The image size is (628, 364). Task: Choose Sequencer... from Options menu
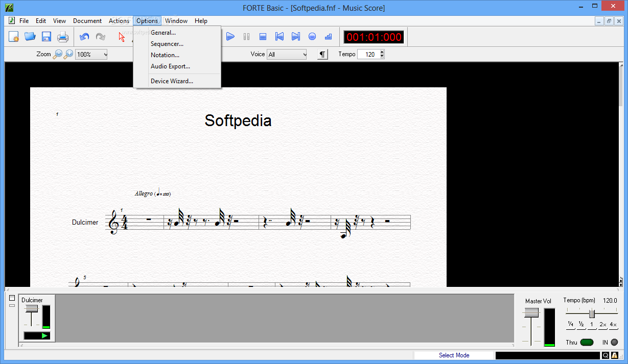(177, 44)
